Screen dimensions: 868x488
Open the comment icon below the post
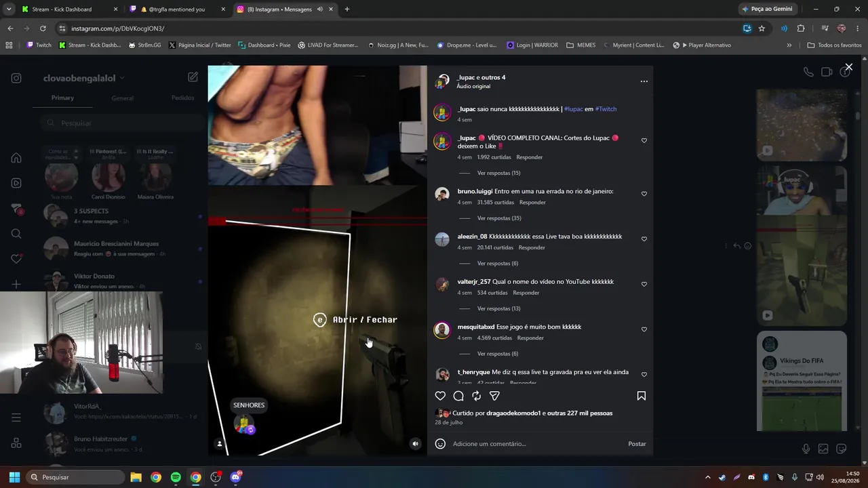[x=458, y=396]
